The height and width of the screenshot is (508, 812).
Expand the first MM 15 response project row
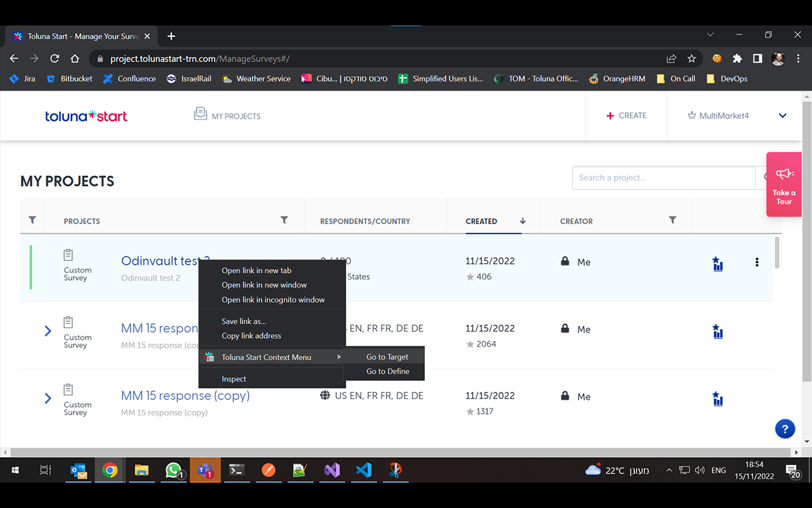(x=47, y=330)
